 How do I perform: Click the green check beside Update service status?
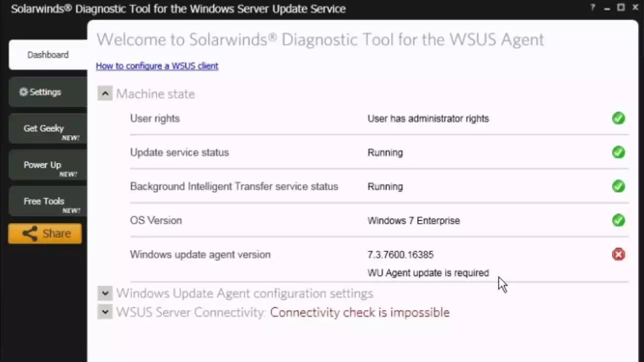[x=618, y=152]
